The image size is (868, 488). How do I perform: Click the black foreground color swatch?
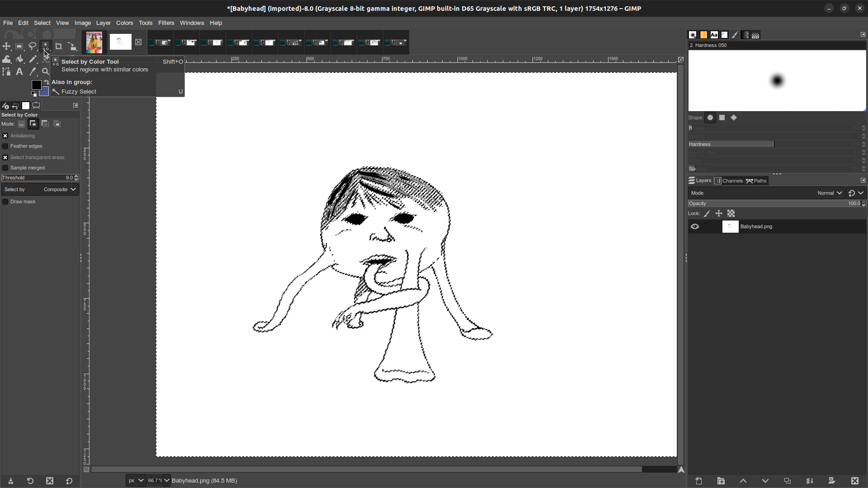pyautogui.click(x=36, y=84)
